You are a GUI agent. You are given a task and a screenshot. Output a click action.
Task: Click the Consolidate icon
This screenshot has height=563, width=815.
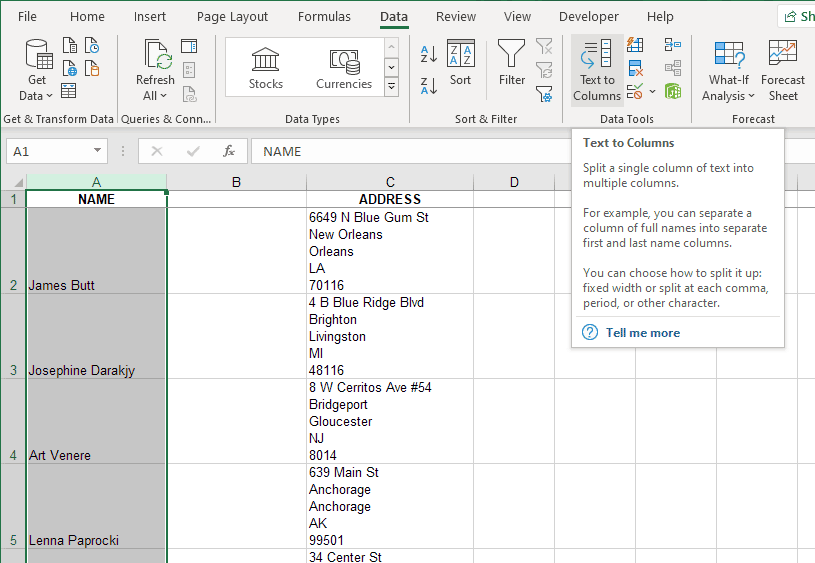[x=673, y=45]
